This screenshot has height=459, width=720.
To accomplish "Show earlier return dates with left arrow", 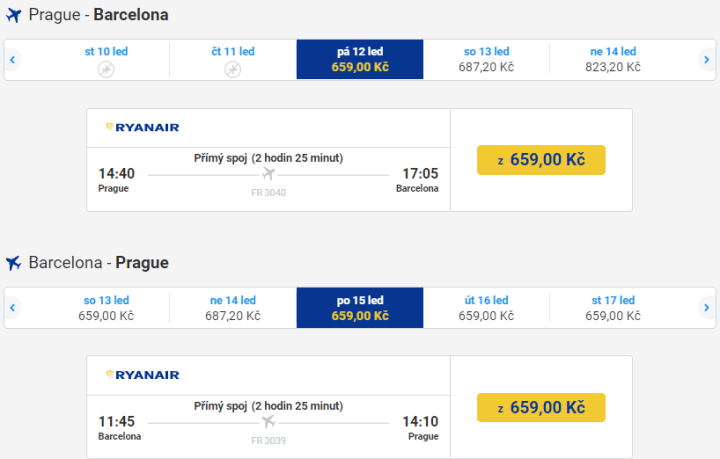I will [12, 308].
